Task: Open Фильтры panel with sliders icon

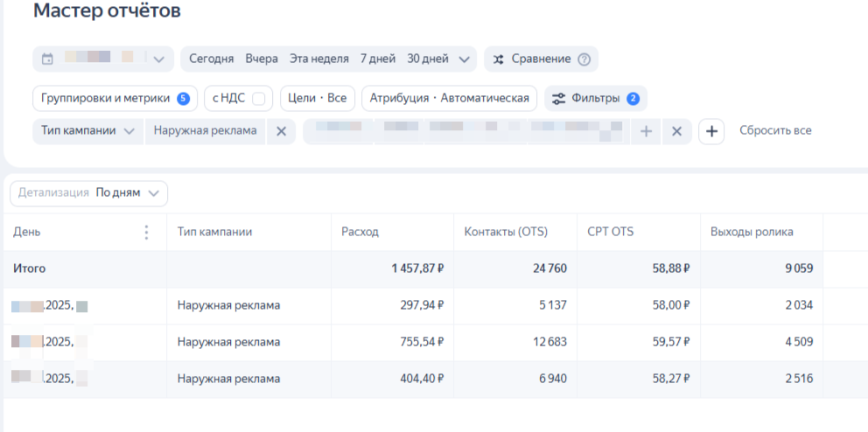Action: pyautogui.click(x=595, y=98)
